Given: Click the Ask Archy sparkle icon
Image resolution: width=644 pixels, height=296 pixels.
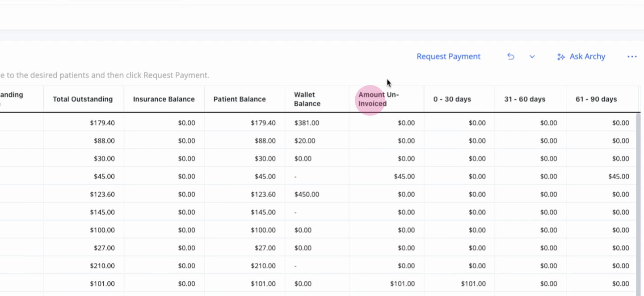Looking at the screenshot, I should coord(561,57).
